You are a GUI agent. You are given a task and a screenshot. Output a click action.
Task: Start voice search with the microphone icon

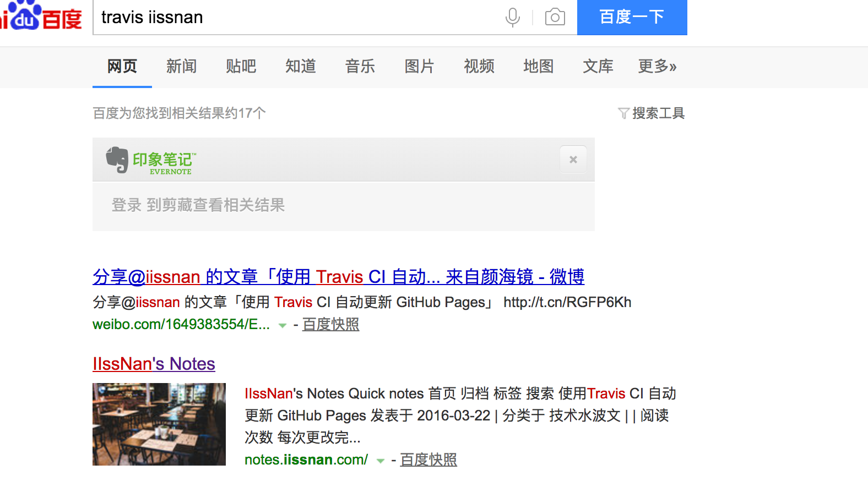pyautogui.click(x=512, y=18)
